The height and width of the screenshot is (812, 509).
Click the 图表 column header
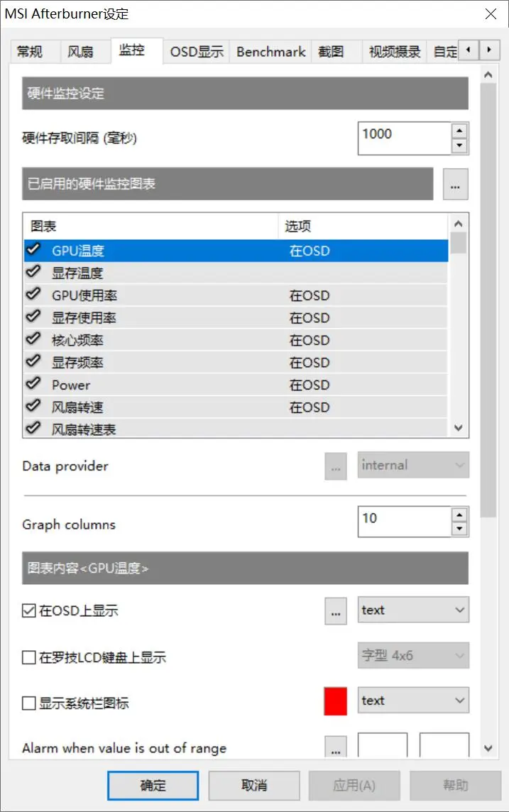tap(150, 226)
